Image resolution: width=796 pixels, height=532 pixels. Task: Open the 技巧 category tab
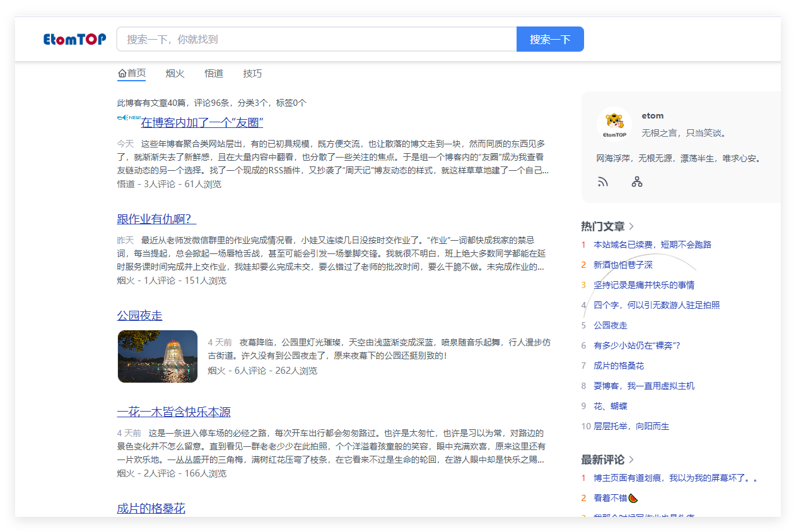click(x=252, y=74)
